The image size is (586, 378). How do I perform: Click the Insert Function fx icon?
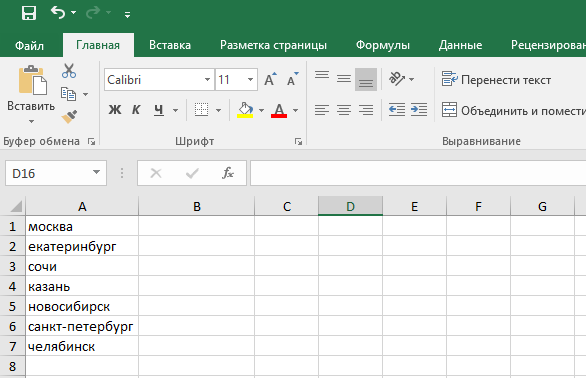[228, 173]
